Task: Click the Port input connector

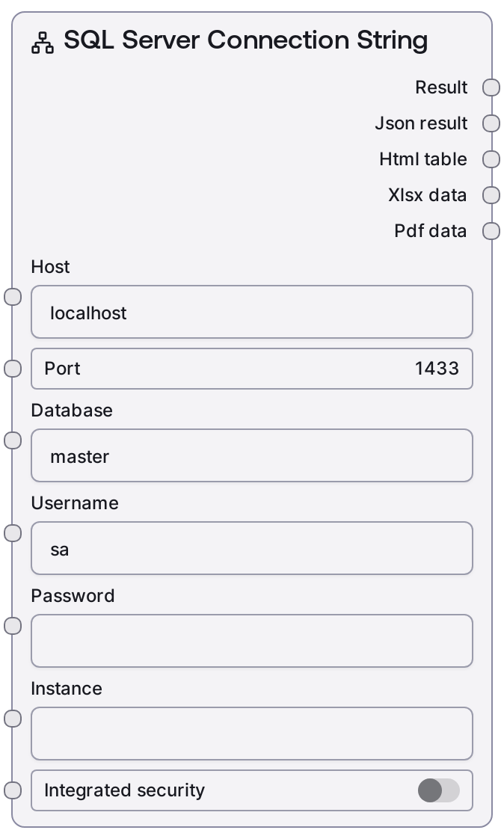Action: coord(13,368)
